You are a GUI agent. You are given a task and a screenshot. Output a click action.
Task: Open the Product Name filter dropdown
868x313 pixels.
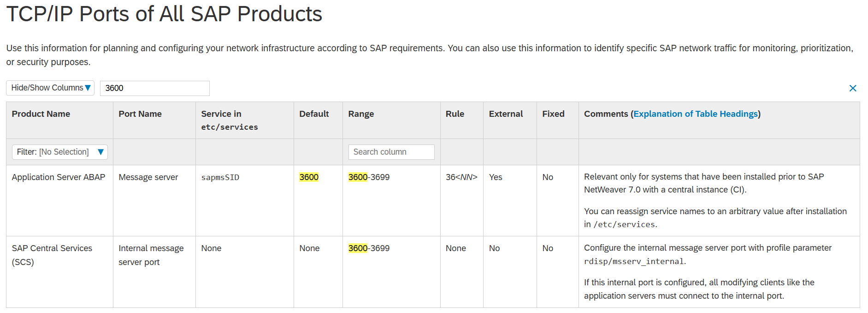click(60, 152)
